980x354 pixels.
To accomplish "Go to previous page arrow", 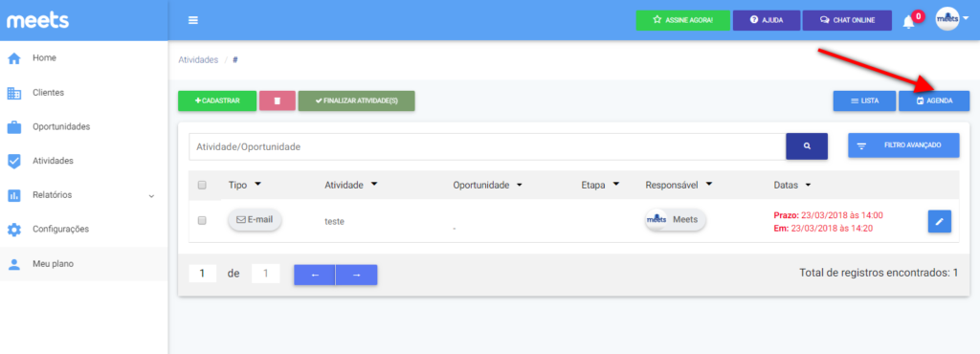I will click(x=314, y=275).
